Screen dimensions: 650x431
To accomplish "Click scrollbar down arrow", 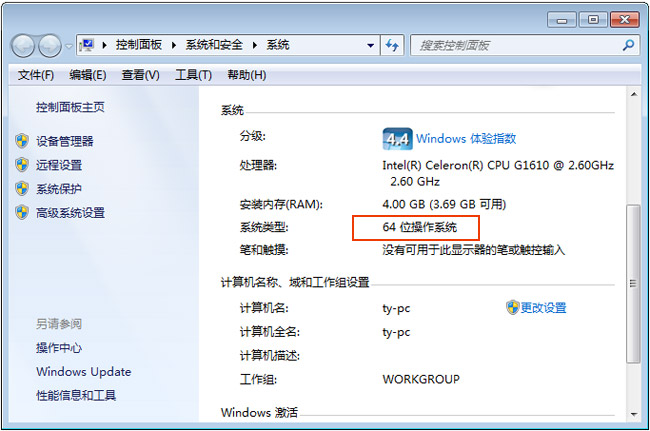I will coord(633,414).
